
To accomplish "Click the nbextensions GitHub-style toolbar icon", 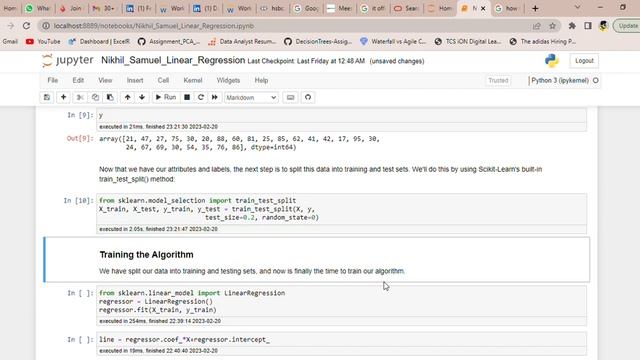I will [308, 97].
